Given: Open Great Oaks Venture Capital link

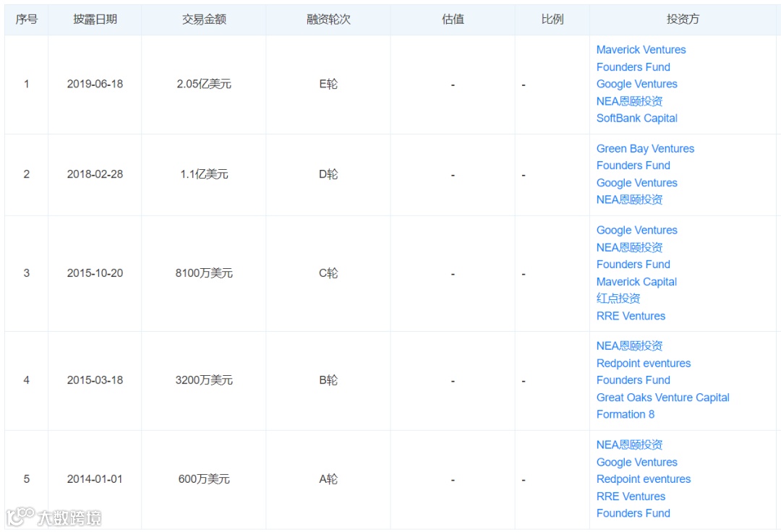Looking at the screenshot, I should (662, 397).
